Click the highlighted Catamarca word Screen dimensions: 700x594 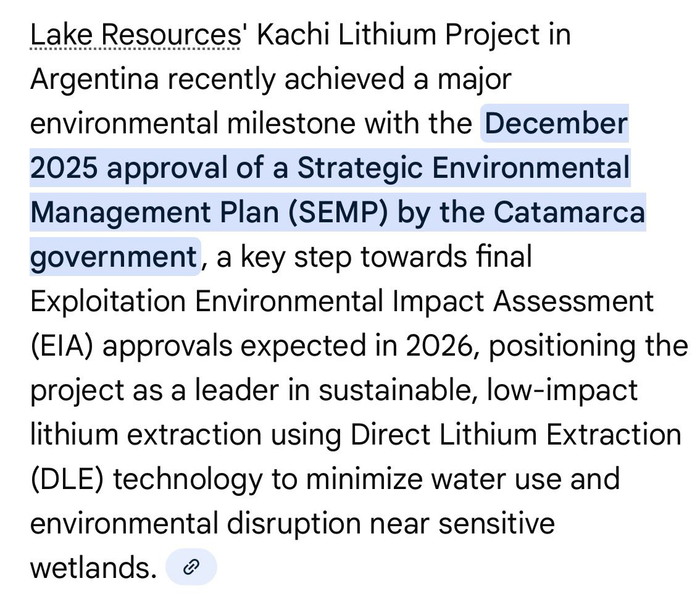click(x=569, y=212)
